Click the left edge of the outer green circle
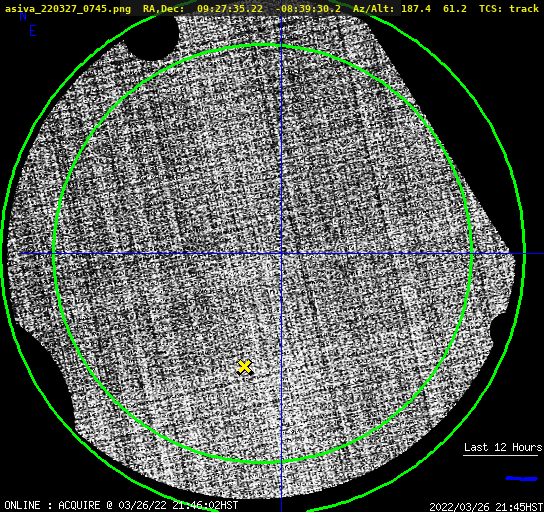The height and width of the screenshot is (512, 544). [3, 253]
